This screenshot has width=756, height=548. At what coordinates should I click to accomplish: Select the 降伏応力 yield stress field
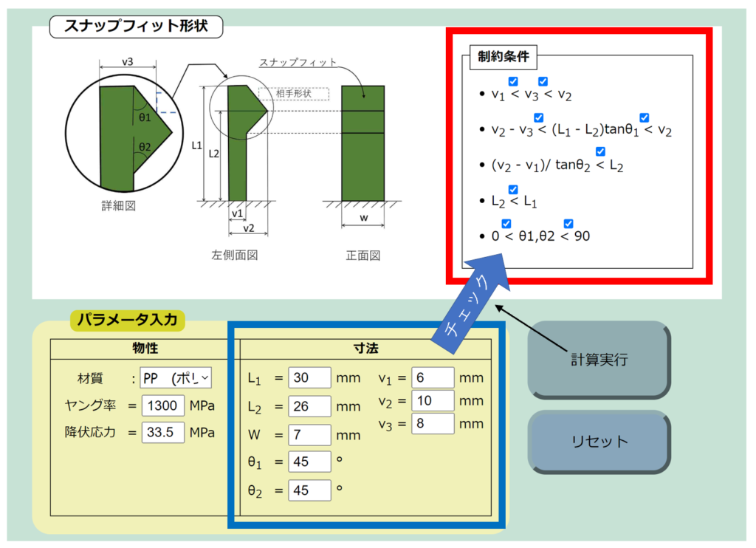point(162,432)
